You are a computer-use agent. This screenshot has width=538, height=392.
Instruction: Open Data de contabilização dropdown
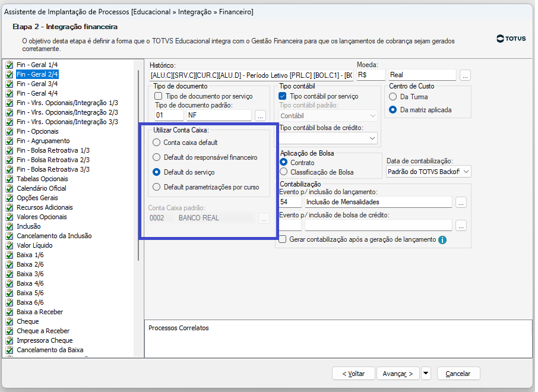[428, 172]
